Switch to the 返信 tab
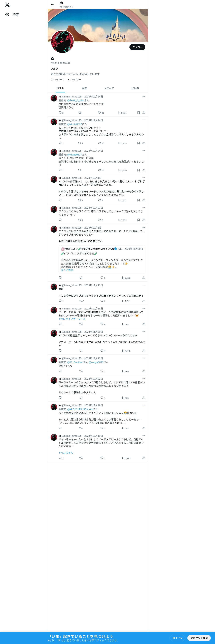 84,88
